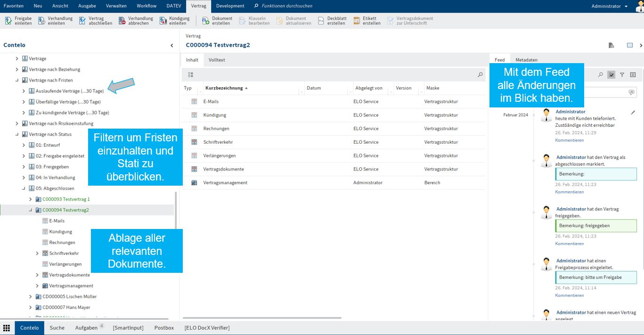644x335 pixels.
Task: Open the column chooser icon above Typ
Action: click(x=190, y=74)
